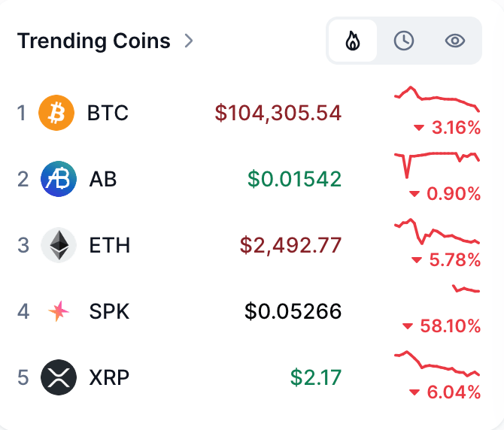The width and height of the screenshot is (504, 430).
Task: Select the XRP coin name
Action: (x=109, y=377)
